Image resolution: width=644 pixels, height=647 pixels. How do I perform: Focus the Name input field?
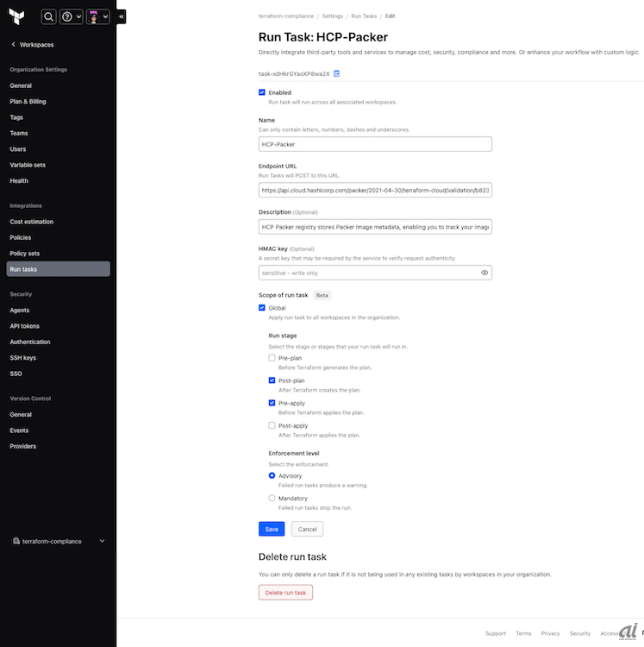click(375, 144)
